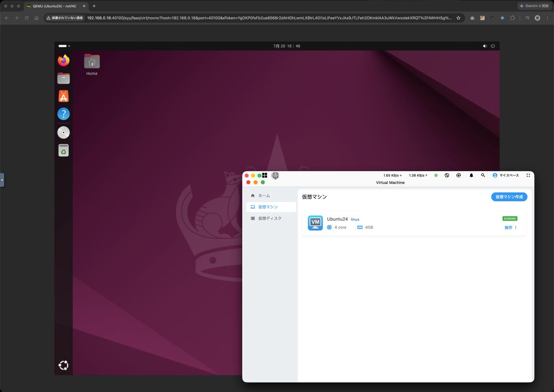Click the 仮想マシン作成 button
The width and height of the screenshot is (554, 392).
pyautogui.click(x=509, y=197)
